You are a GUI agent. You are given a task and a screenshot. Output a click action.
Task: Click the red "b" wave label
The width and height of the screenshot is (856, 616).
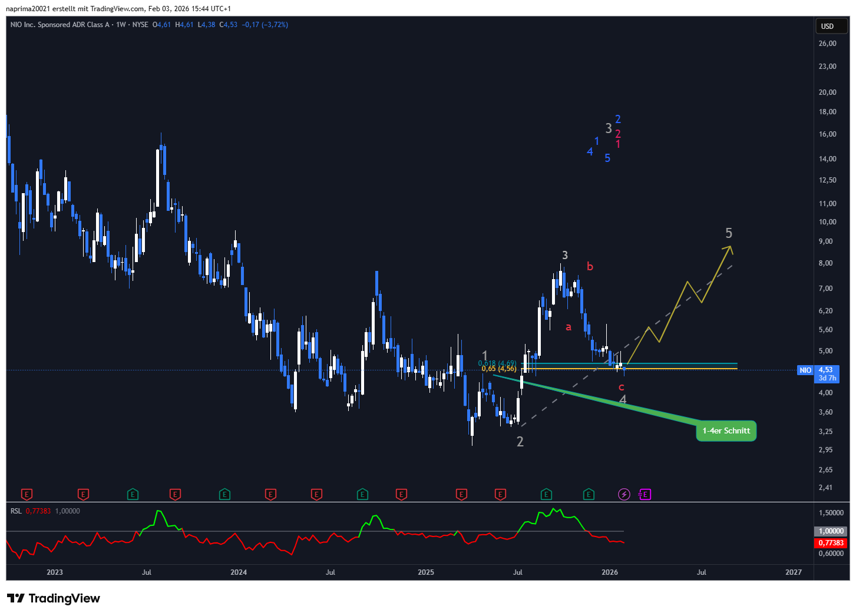pyautogui.click(x=590, y=267)
